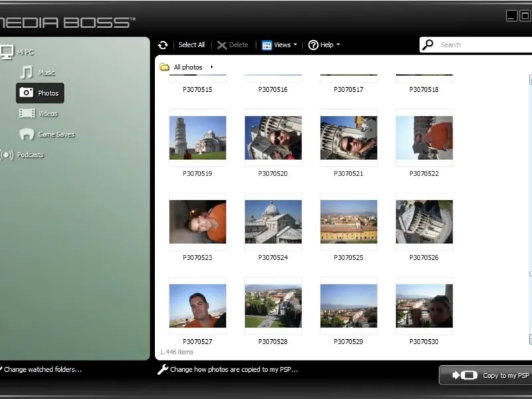Open Change watched folders link
The width and height of the screenshot is (532, 399).
click(43, 370)
